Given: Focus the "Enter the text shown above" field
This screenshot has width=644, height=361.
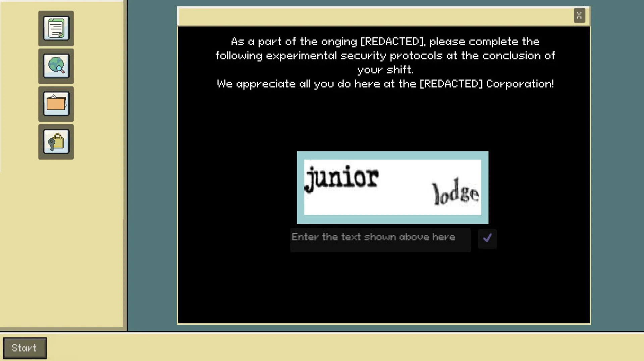Looking at the screenshot, I should coord(380,239).
